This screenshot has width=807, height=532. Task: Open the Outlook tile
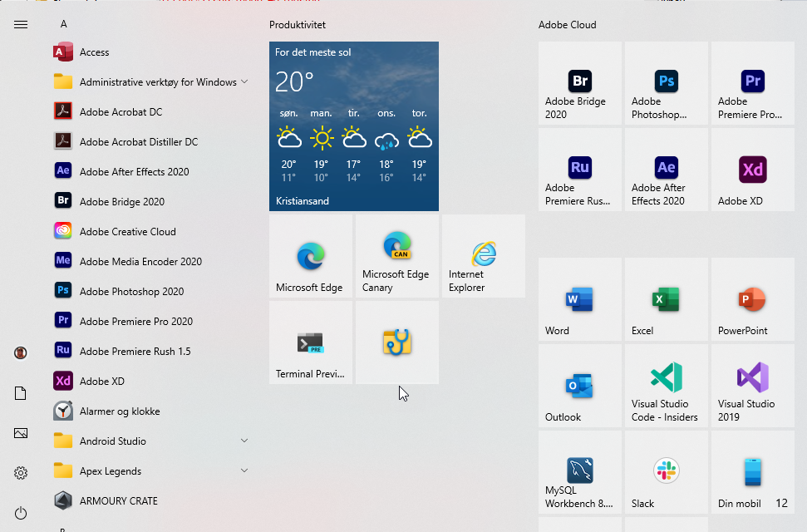[x=580, y=386]
